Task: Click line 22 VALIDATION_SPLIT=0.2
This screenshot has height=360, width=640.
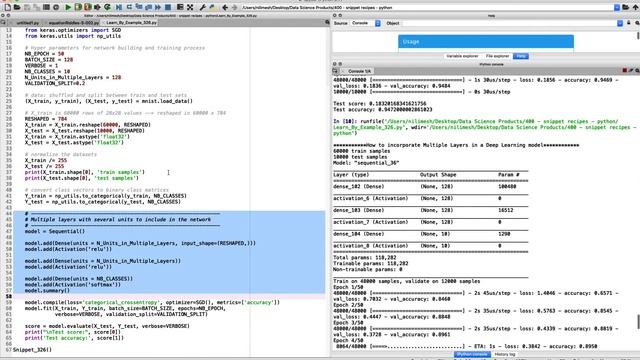Action: (x=55, y=83)
